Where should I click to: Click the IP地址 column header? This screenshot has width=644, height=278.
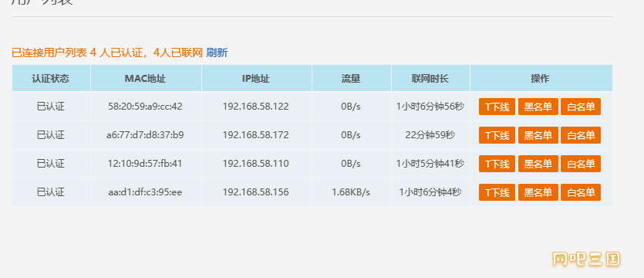(x=257, y=78)
